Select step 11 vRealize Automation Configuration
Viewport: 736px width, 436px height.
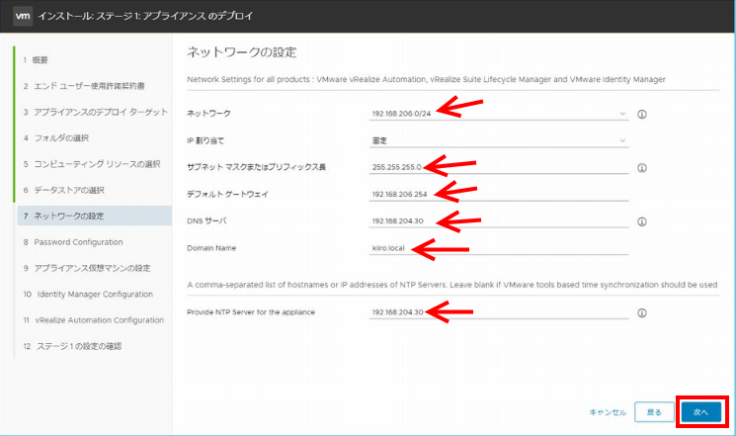tap(94, 320)
